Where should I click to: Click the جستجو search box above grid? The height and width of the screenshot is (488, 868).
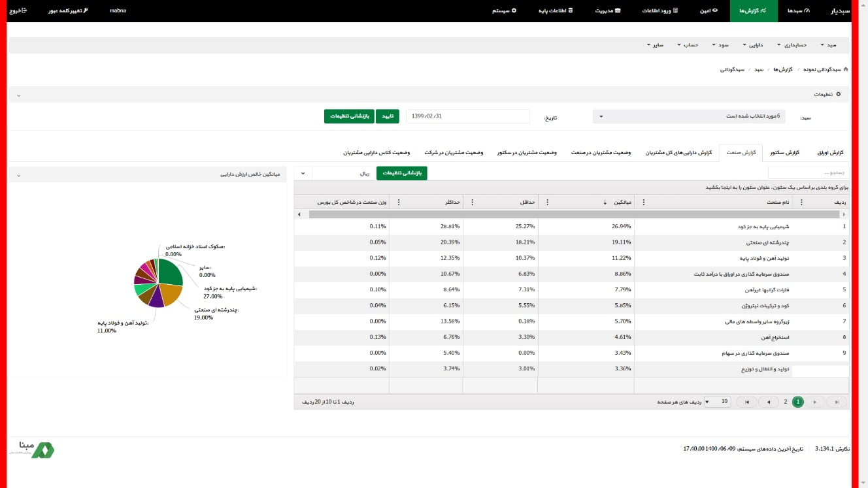click(808, 172)
